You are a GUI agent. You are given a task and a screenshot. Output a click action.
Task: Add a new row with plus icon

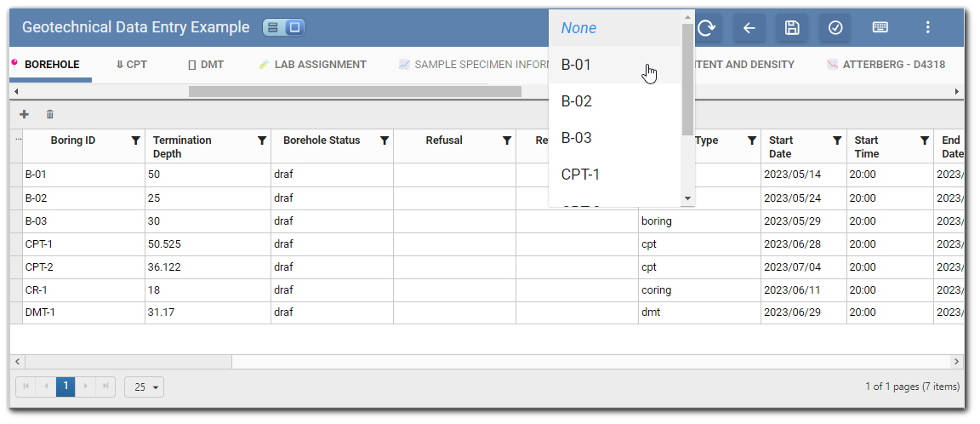click(24, 114)
